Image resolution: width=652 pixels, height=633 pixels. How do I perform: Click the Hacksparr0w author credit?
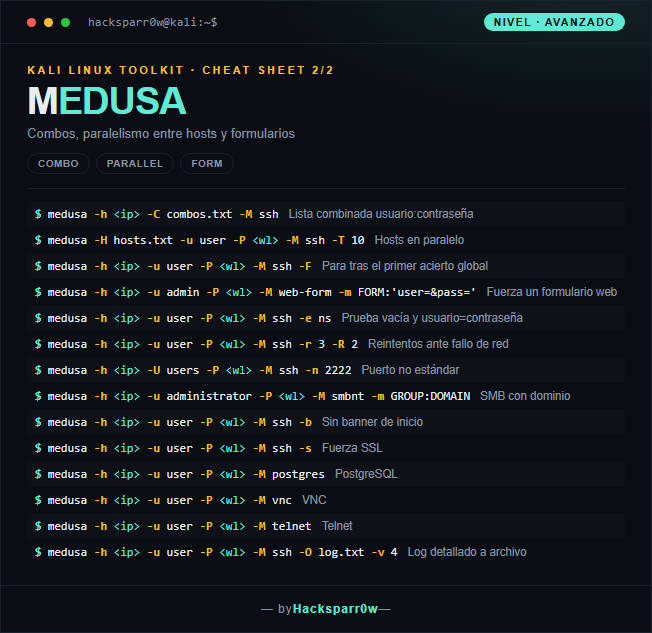[335, 609]
